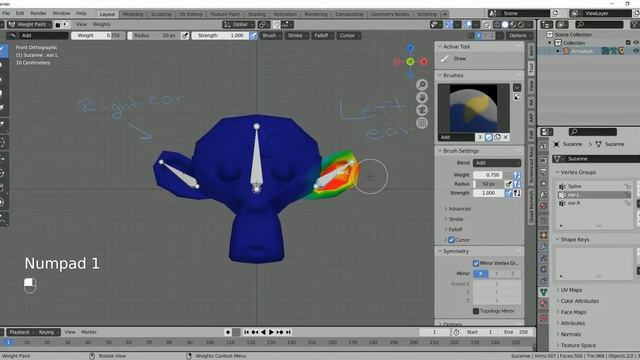Toggle X-ray display icon in header
The height and width of the screenshot is (360, 640).
486,24
